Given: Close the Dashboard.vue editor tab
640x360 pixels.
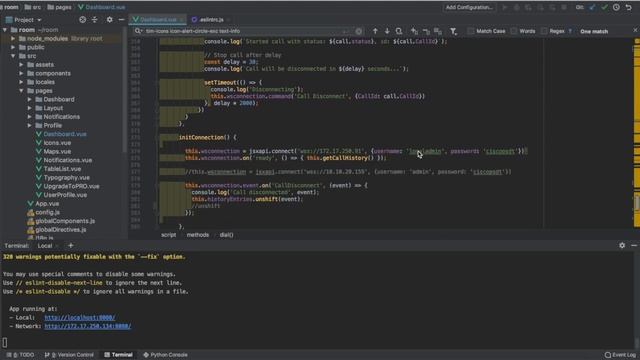Looking at the screenshot, I should (181, 20).
